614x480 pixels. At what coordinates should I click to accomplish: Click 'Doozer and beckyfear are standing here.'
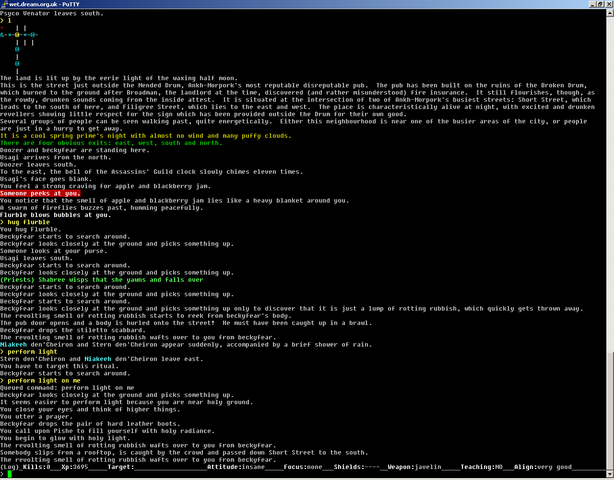pyautogui.click(x=75, y=150)
